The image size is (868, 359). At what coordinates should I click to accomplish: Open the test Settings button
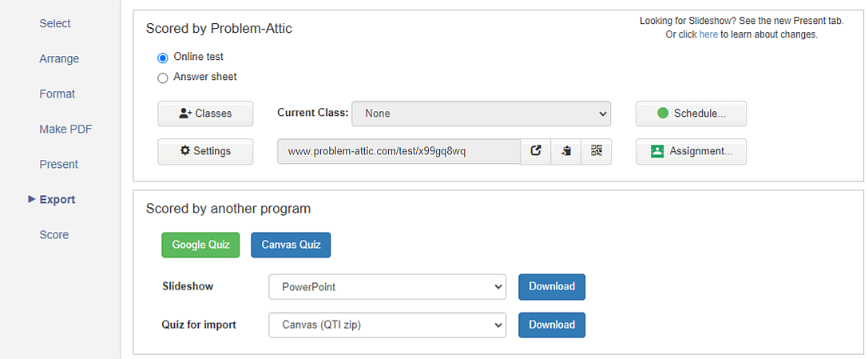205,151
